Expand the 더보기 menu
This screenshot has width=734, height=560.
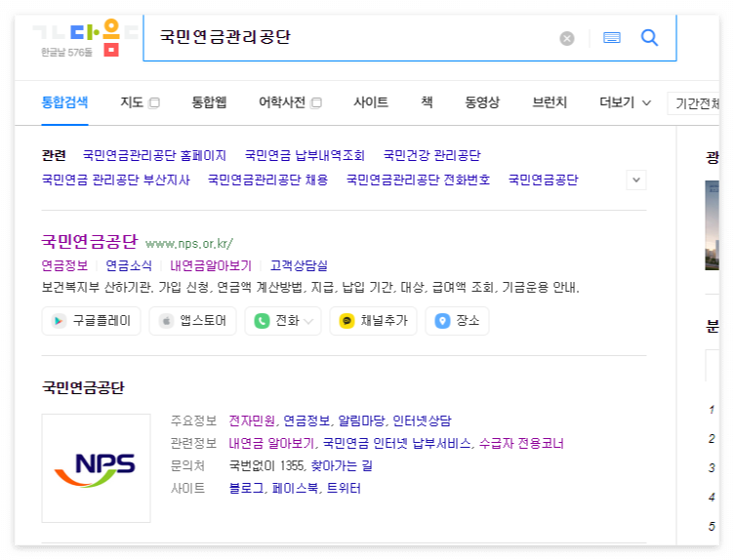pos(625,102)
